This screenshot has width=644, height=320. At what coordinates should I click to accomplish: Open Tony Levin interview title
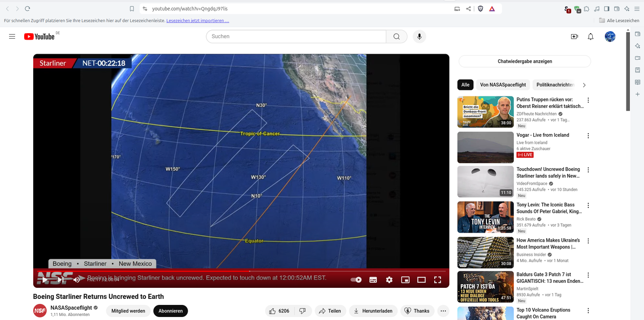pos(549,208)
